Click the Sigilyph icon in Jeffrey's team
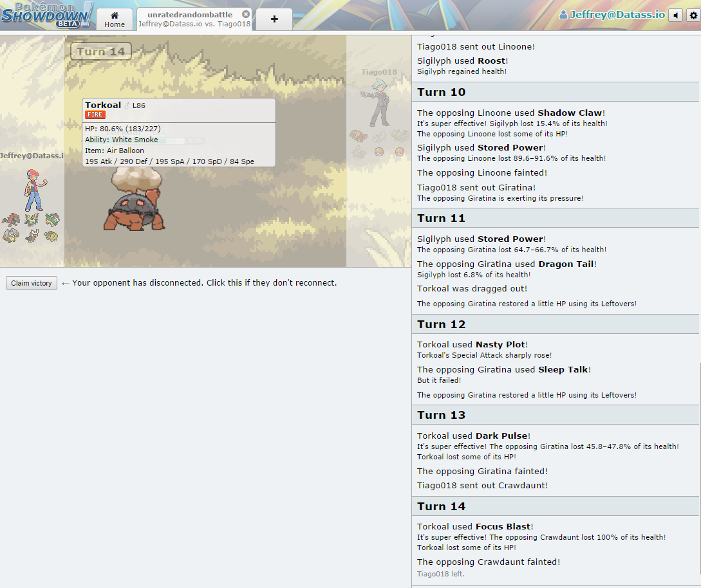The height and width of the screenshot is (588, 701). [x=32, y=220]
